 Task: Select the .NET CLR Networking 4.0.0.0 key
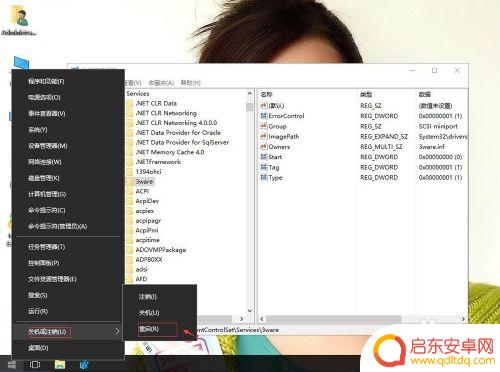[x=176, y=123]
